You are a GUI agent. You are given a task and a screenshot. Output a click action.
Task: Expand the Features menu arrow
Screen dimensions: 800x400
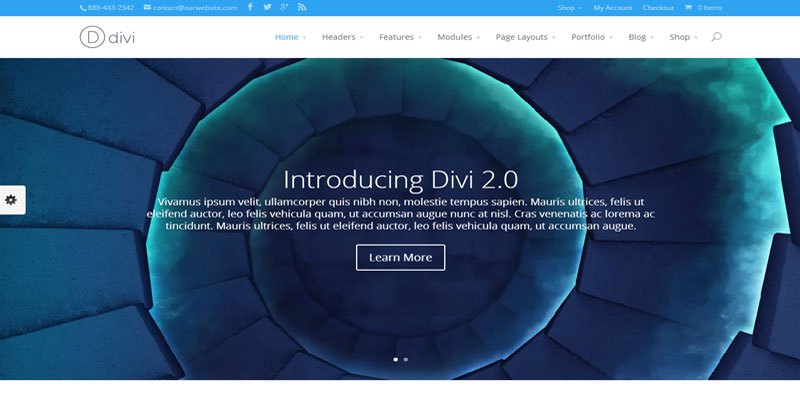pos(420,37)
